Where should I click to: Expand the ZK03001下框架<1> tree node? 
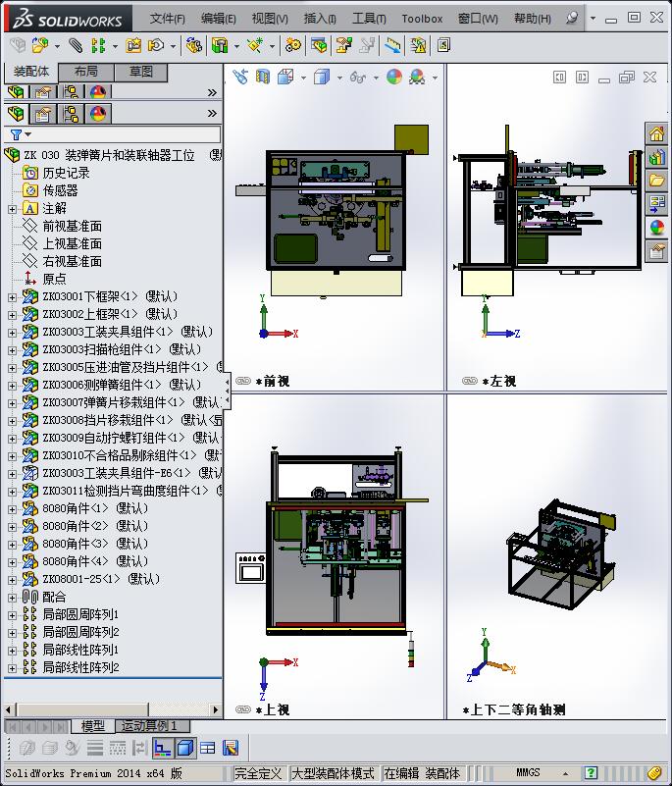[x=12, y=297]
